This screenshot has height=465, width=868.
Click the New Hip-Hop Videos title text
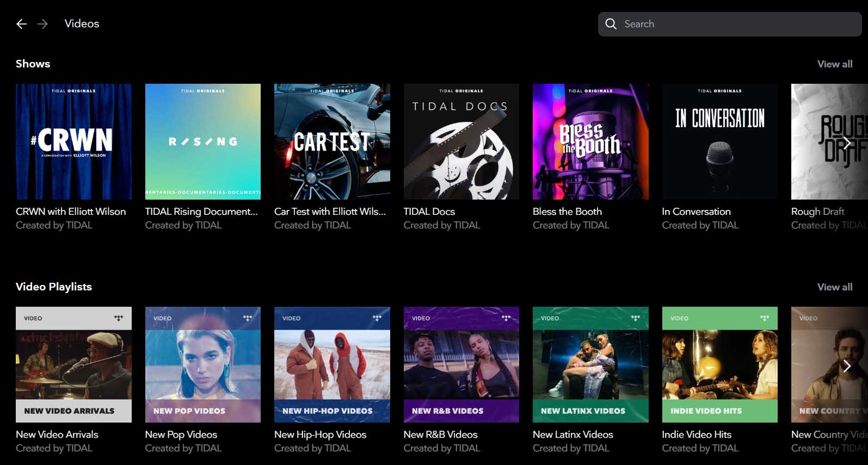click(x=321, y=435)
